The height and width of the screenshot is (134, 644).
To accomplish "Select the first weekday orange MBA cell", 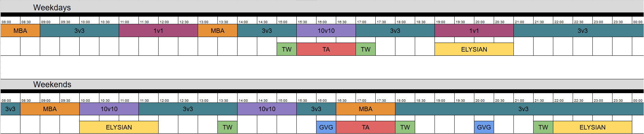I will tap(20, 30).
